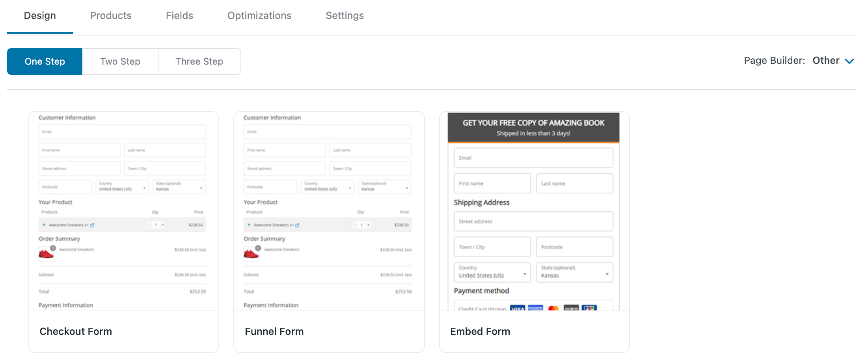The width and height of the screenshot is (868, 364).
Task: Click the red sneaker image in Funnel Form
Action: click(251, 254)
